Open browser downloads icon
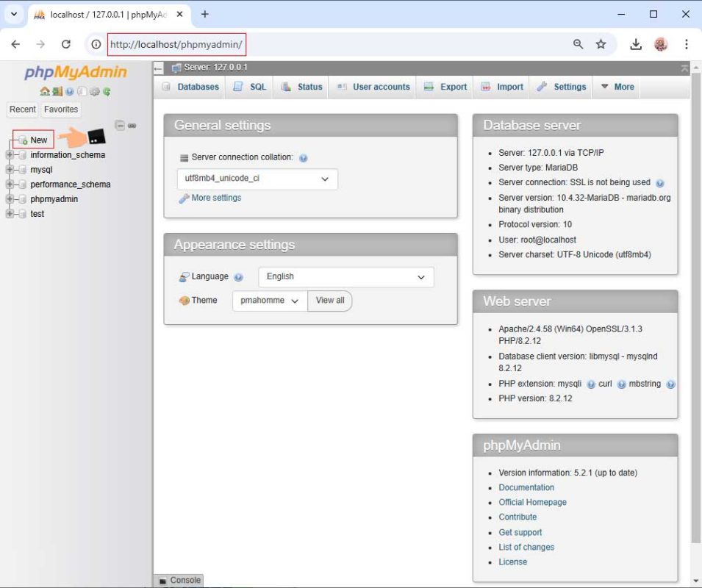 [x=636, y=44]
